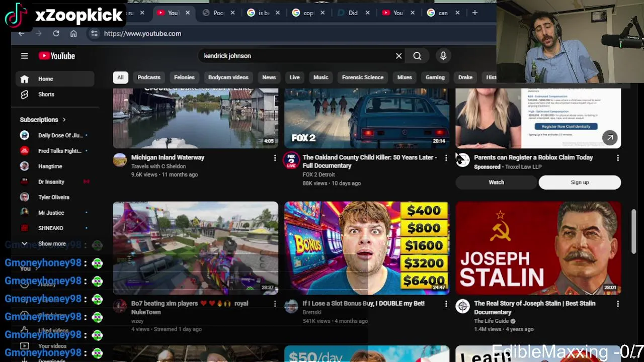
Task: Select the Bodycam videos filter chip
Action: point(228,77)
